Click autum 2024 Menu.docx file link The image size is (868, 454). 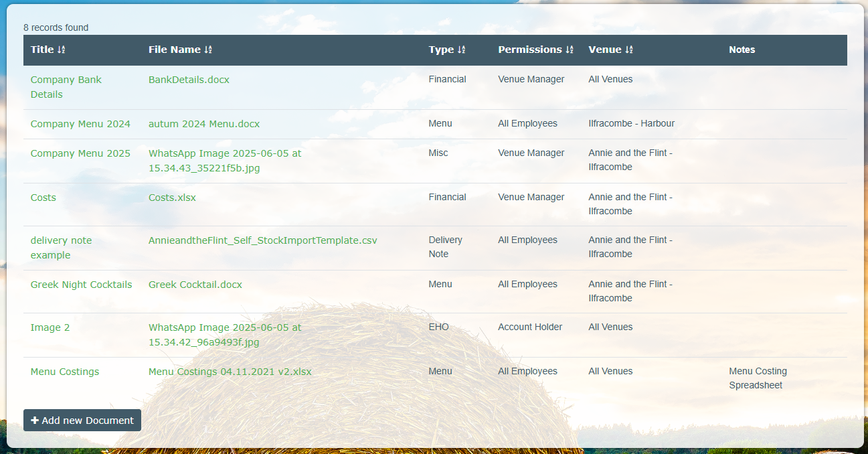pos(204,124)
